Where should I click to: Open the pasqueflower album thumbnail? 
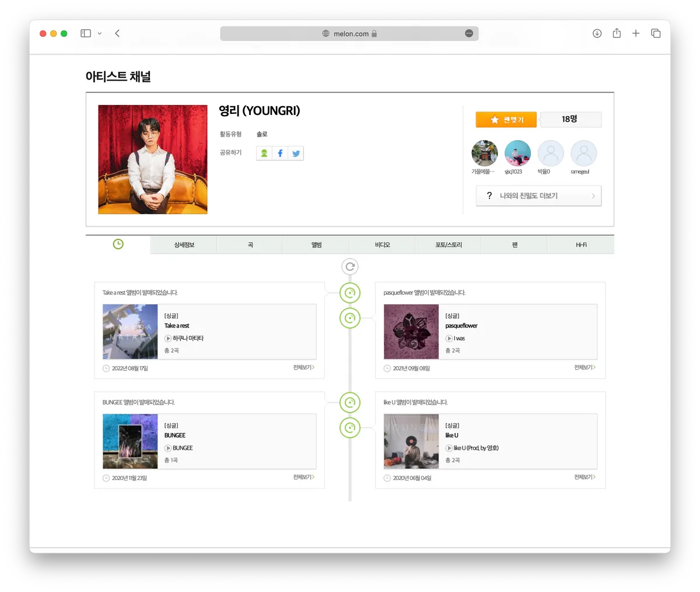tap(411, 332)
